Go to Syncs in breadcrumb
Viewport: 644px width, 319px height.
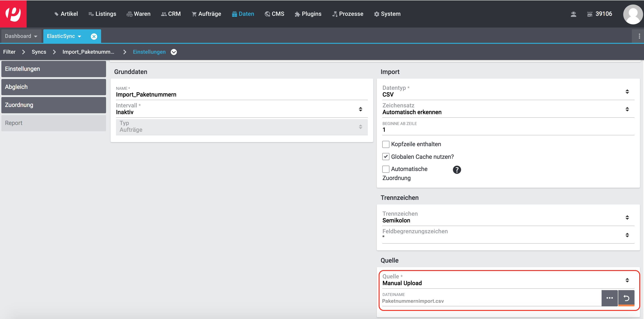[x=39, y=52]
